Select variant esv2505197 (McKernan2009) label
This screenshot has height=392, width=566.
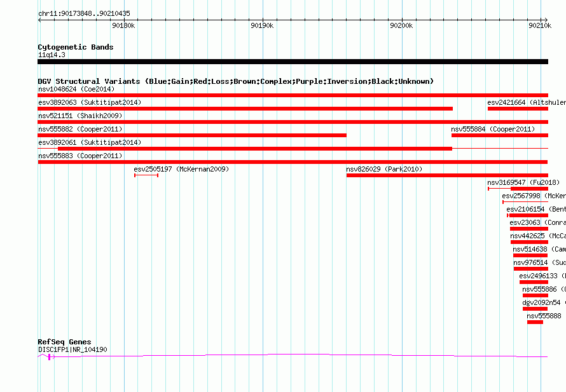point(181,169)
